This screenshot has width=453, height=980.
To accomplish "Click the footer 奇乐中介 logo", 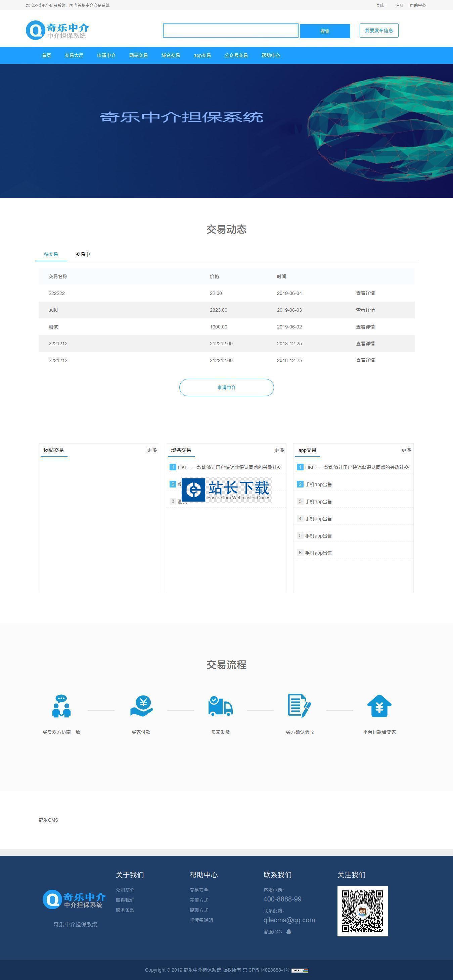I will pyautogui.click(x=74, y=899).
